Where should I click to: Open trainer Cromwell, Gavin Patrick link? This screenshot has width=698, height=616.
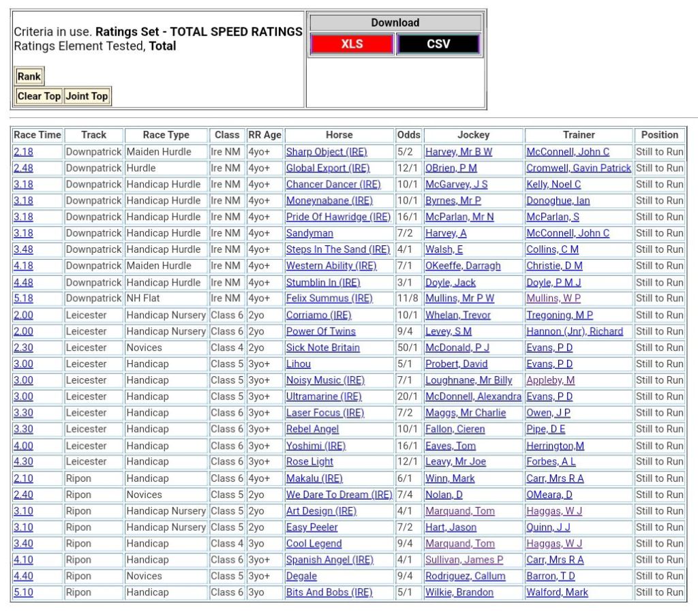pos(578,168)
